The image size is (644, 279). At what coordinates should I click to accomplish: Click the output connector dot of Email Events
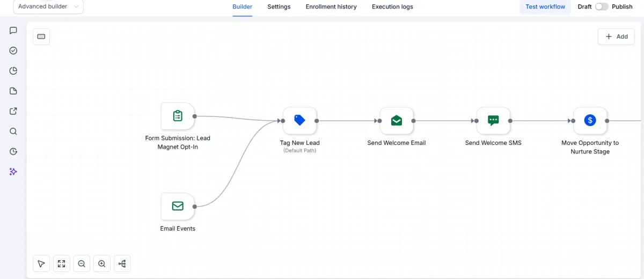click(195, 206)
